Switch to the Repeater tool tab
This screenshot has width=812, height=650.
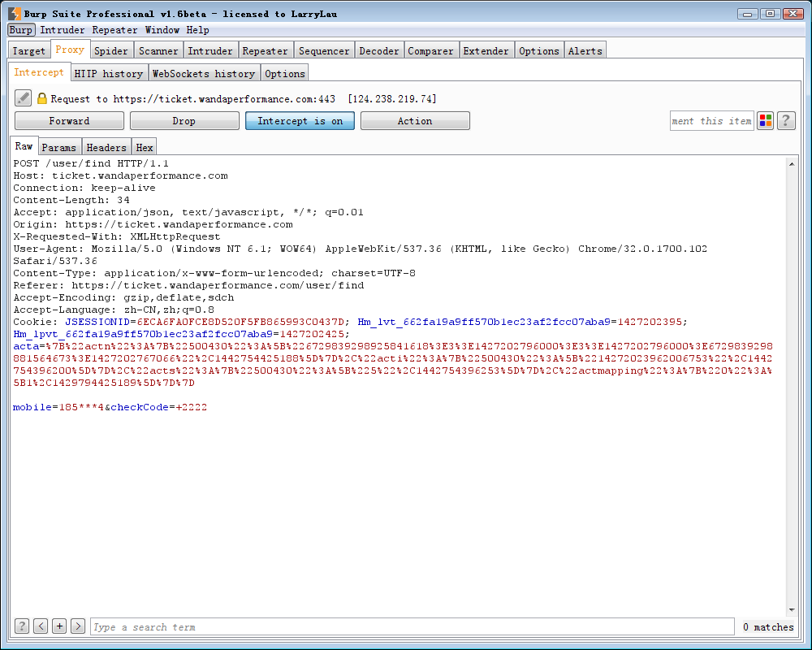tap(266, 51)
